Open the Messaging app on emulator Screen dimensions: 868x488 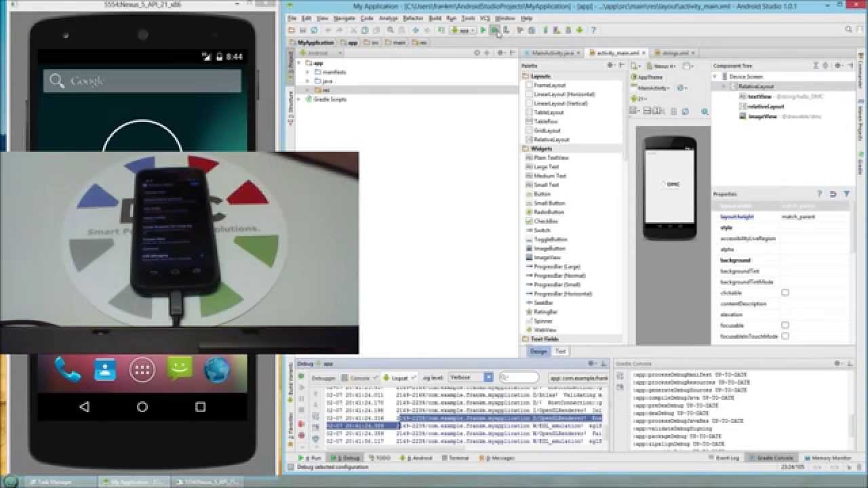(x=179, y=369)
